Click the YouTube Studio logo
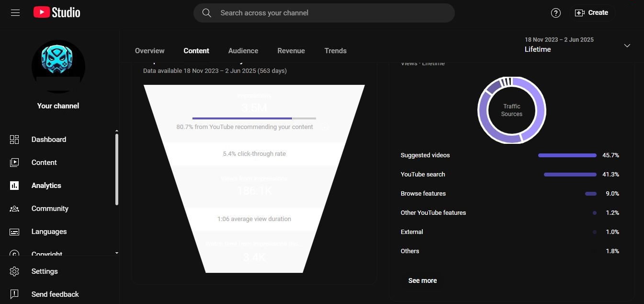The height and width of the screenshot is (304, 644). click(57, 13)
